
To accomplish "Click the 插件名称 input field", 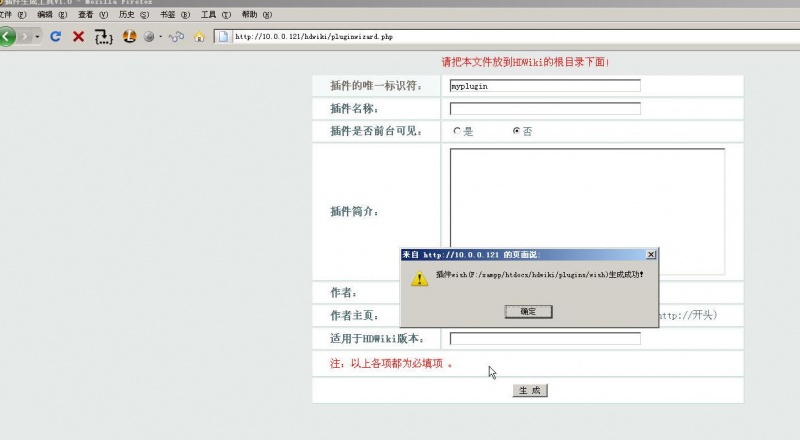I will coord(545,109).
